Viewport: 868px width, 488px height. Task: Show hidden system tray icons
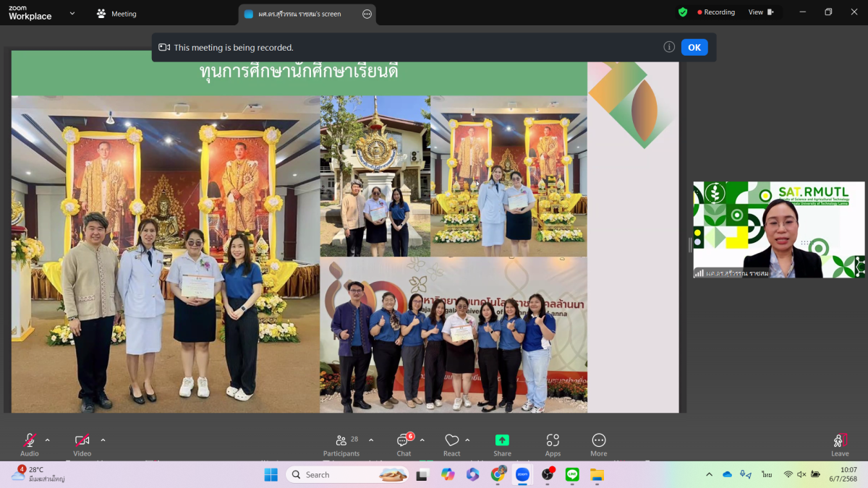click(709, 475)
